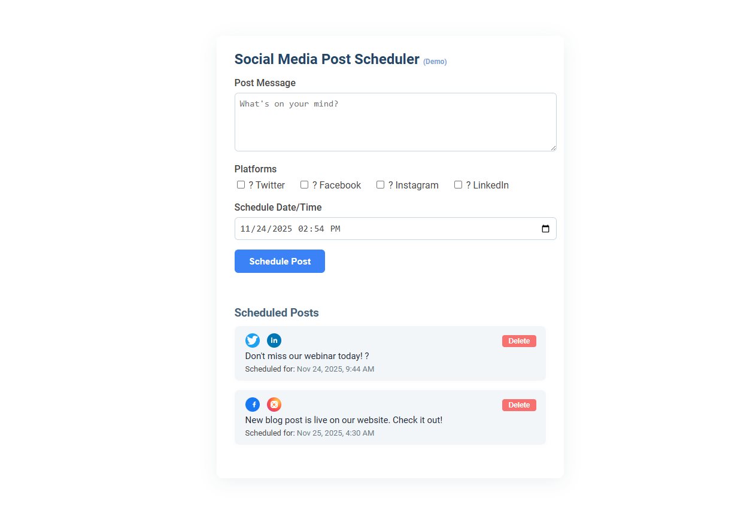Screen dimensions: 756x532
Task: Open the date picker calendar icon
Action: pos(545,229)
